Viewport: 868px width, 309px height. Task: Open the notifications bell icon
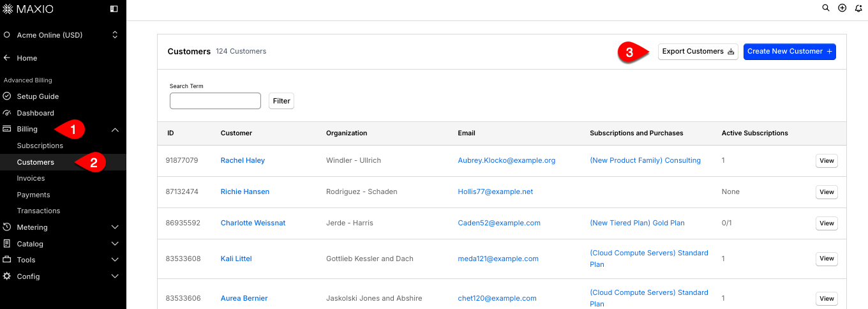858,8
